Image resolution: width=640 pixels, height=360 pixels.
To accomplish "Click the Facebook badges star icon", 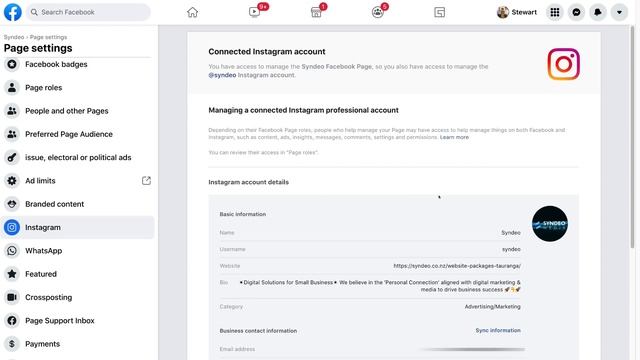I will point(12,64).
